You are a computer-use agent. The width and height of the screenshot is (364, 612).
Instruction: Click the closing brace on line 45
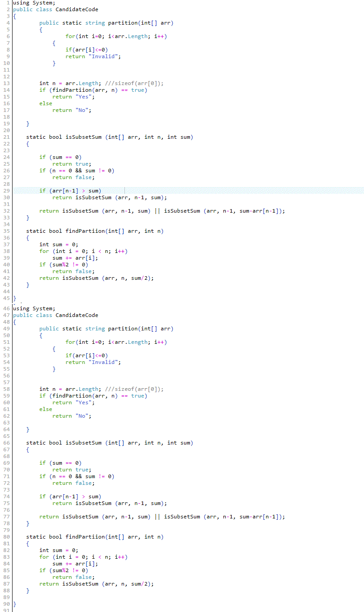click(x=14, y=298)
